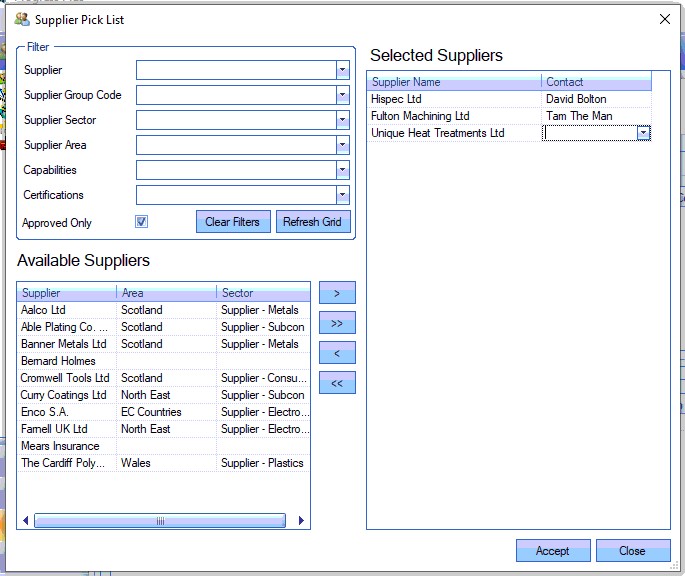Click the scroll left arrow of available grid
This screenshot has width=685, height=576.
25,520
